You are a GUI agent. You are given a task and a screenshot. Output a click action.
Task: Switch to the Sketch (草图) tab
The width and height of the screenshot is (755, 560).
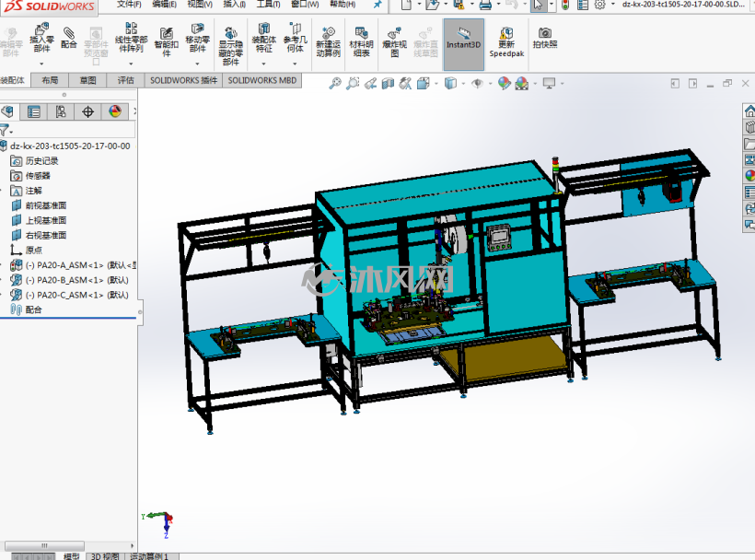click(x=87, y=80)
